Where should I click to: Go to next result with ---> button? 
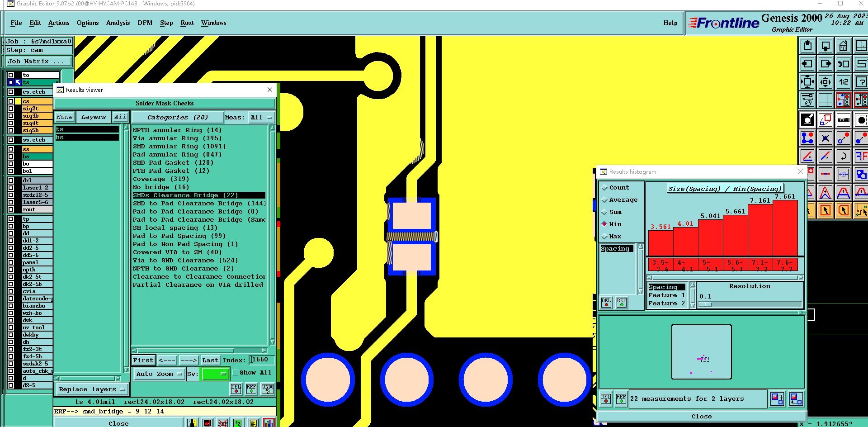[x=189, y=361]
